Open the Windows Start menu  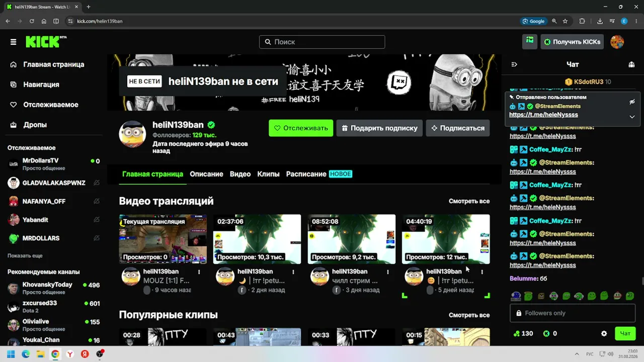coord(11,354)
